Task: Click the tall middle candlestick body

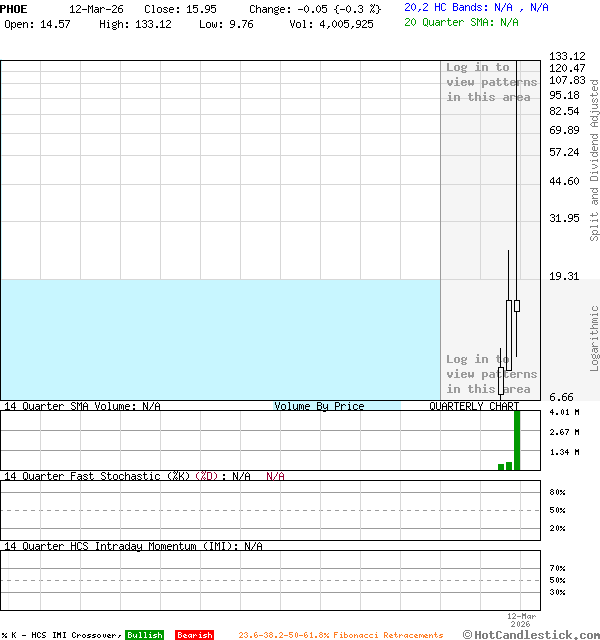Action: click(509, 328)
